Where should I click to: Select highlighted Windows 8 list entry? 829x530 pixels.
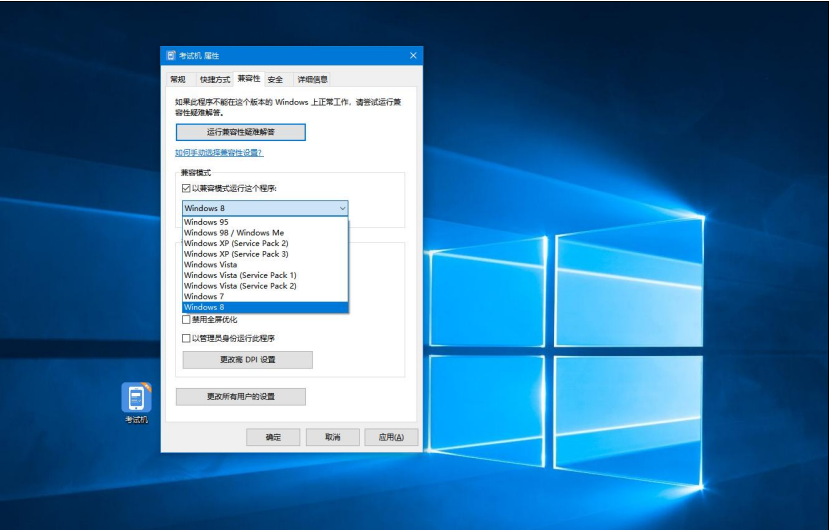[265, 307]
